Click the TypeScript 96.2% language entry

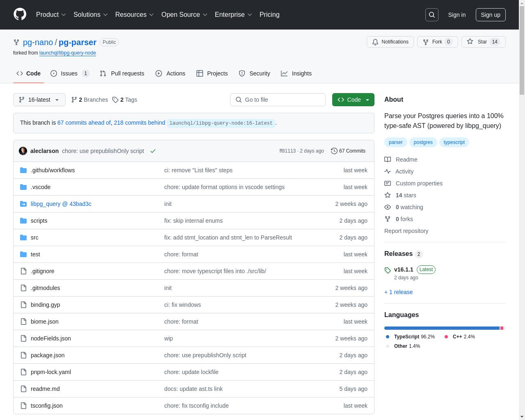coord(410,337)
